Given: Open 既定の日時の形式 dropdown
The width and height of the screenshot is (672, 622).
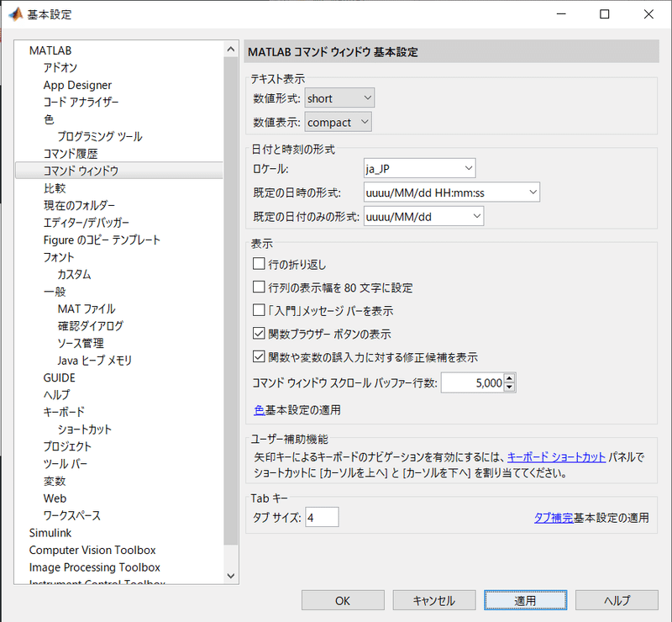Looking at the screenshot, I should click(452, 192).
